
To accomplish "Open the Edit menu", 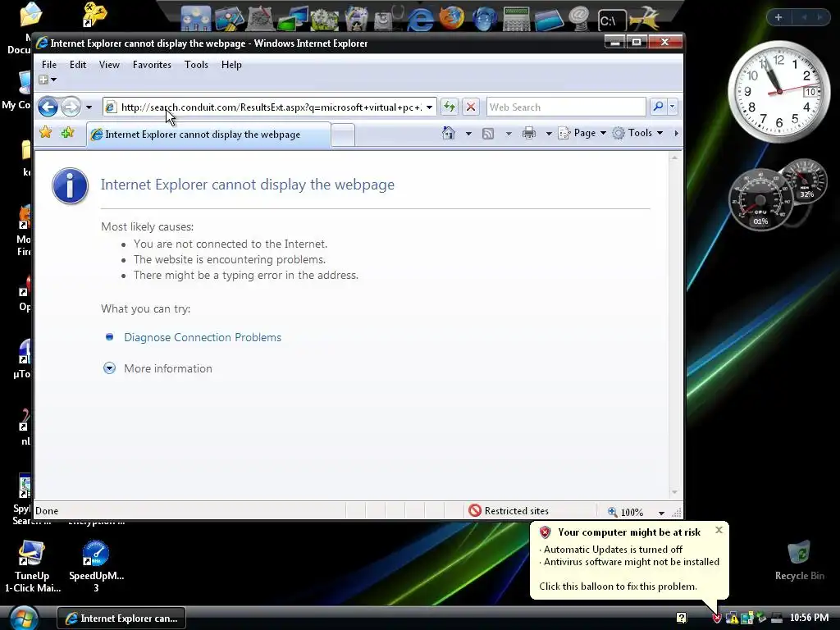I will (78, 65).
